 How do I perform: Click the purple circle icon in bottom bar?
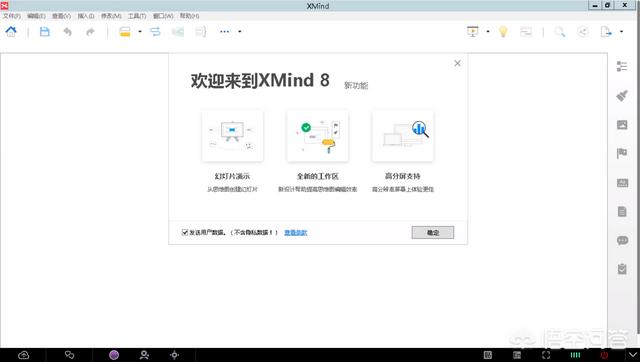pos(114,355)
